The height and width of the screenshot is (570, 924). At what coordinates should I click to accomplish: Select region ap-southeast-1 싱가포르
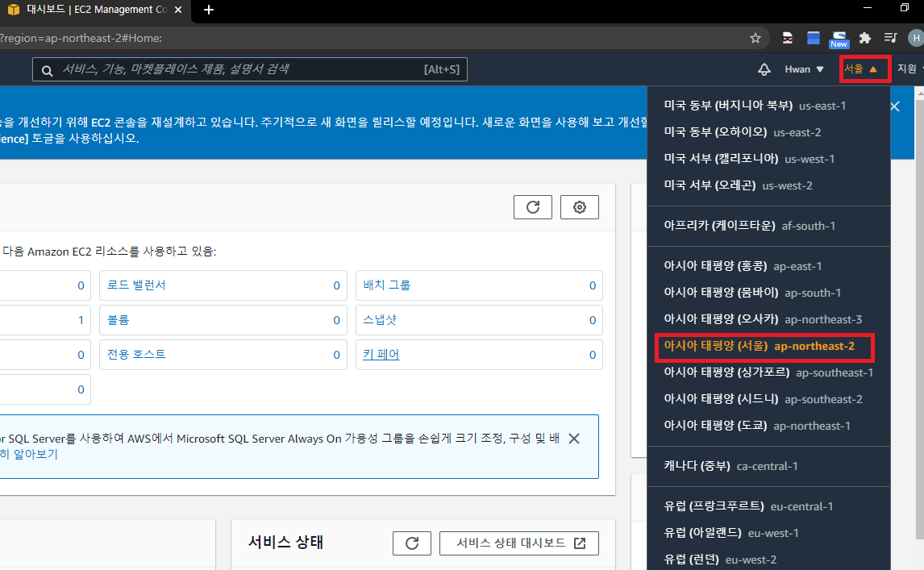[768, 372]
